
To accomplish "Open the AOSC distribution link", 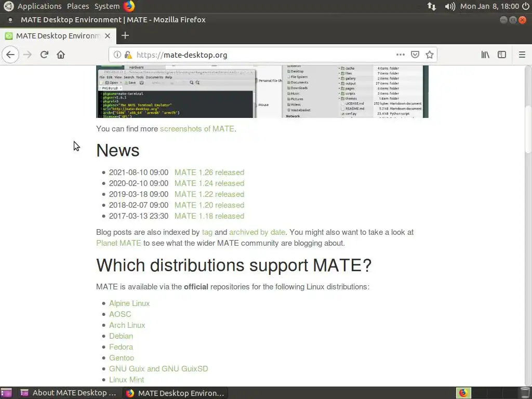I will point(120,314).
